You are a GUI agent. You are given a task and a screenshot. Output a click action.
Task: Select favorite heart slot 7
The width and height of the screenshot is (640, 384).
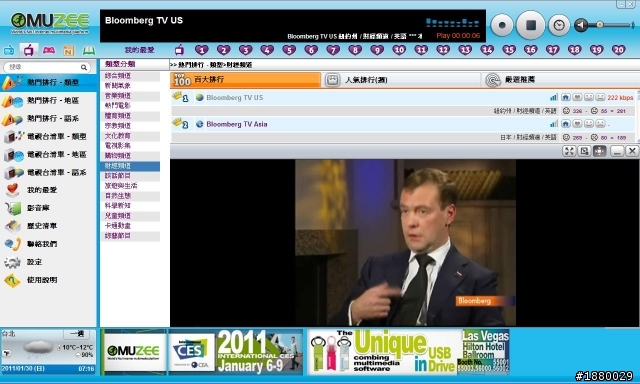pyautogui.click(x=333, y=50)
